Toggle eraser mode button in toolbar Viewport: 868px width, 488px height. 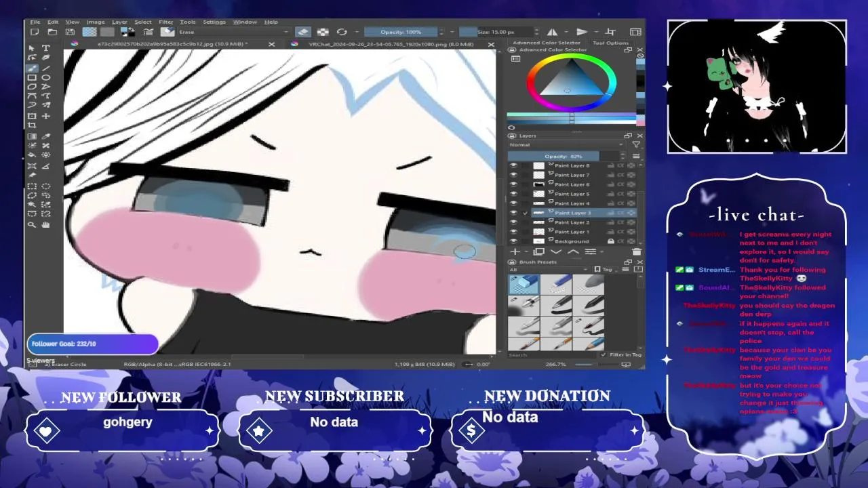coord(303,32)
